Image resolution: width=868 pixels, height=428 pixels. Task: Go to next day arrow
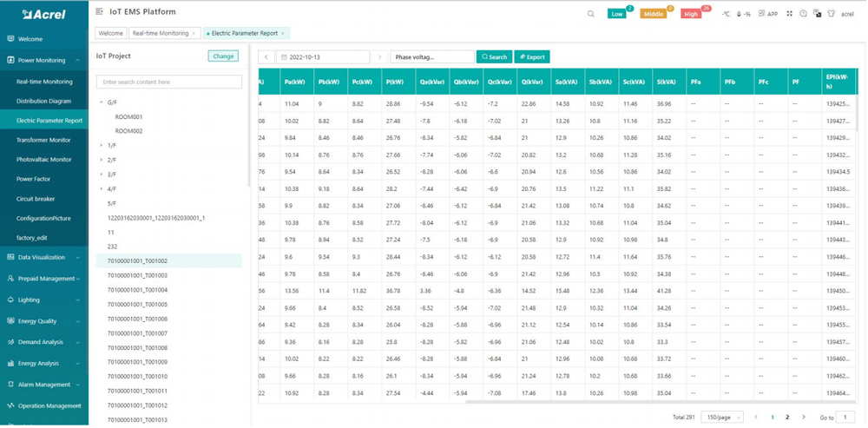point(380,57)
